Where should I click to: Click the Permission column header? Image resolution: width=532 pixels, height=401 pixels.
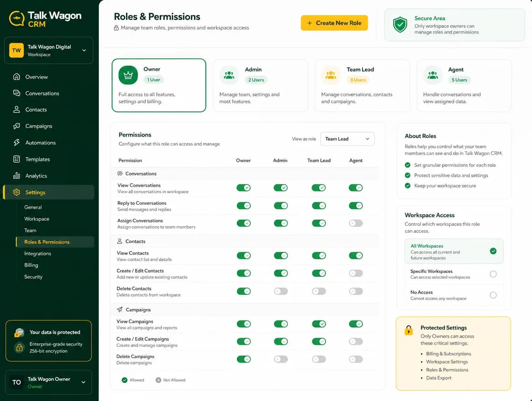pos(130,160)
